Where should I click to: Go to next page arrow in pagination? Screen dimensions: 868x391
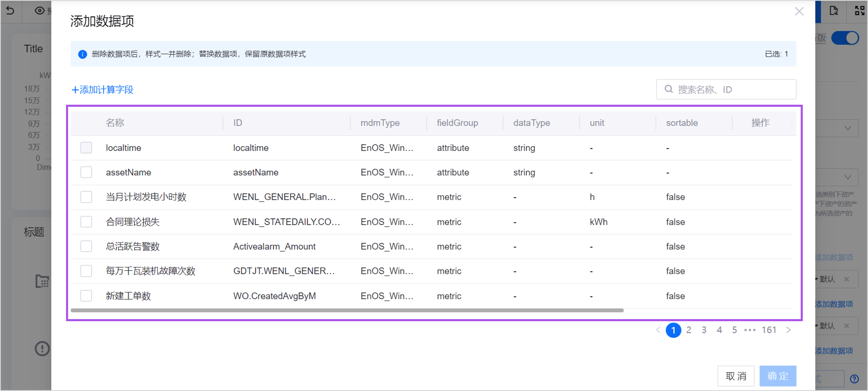[789, 330]
